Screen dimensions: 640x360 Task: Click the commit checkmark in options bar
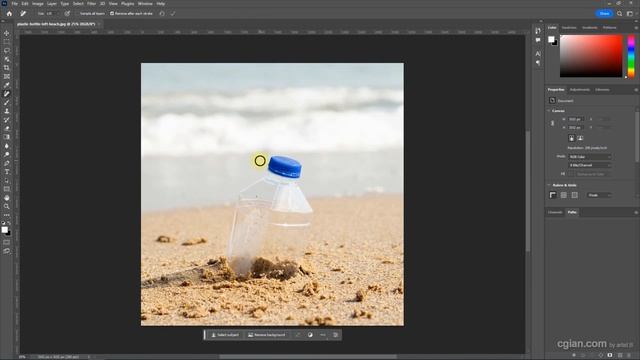click(173, 13)
